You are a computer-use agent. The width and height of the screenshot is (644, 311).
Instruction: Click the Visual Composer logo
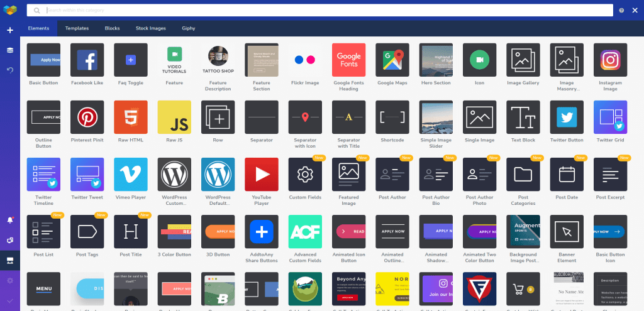click(x=10, y=10)
